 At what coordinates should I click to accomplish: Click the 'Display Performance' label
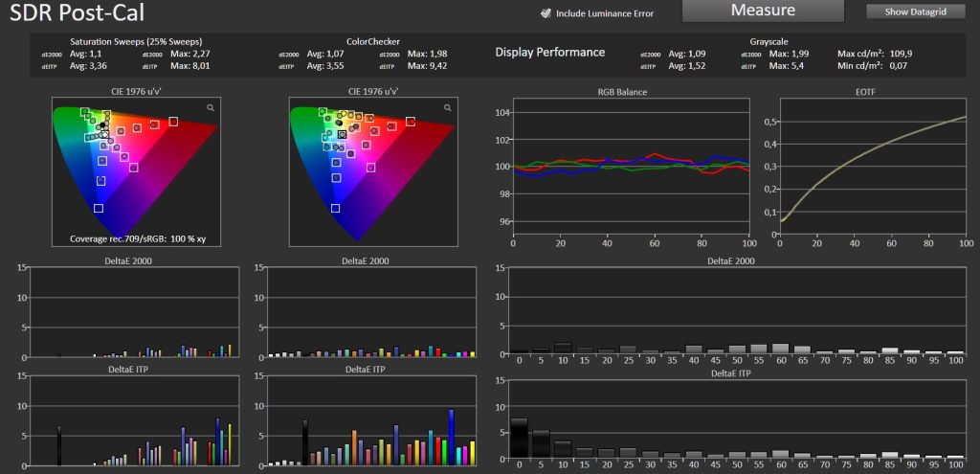pos(550,53)
